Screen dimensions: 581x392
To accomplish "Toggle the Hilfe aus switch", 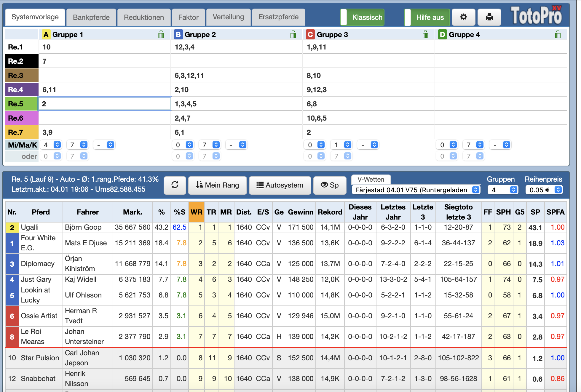I will coord(427,17).
